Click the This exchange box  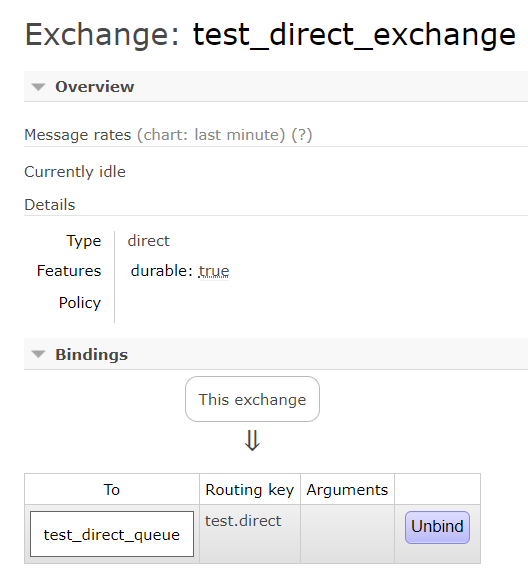[x=252, y=399]
